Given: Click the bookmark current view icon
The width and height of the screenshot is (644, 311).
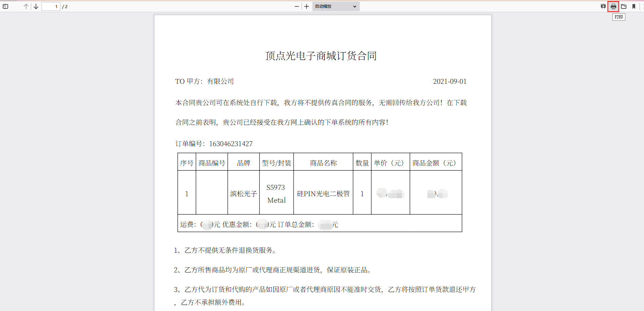Looking at the screenshot, I should click(x=634, y=6).
